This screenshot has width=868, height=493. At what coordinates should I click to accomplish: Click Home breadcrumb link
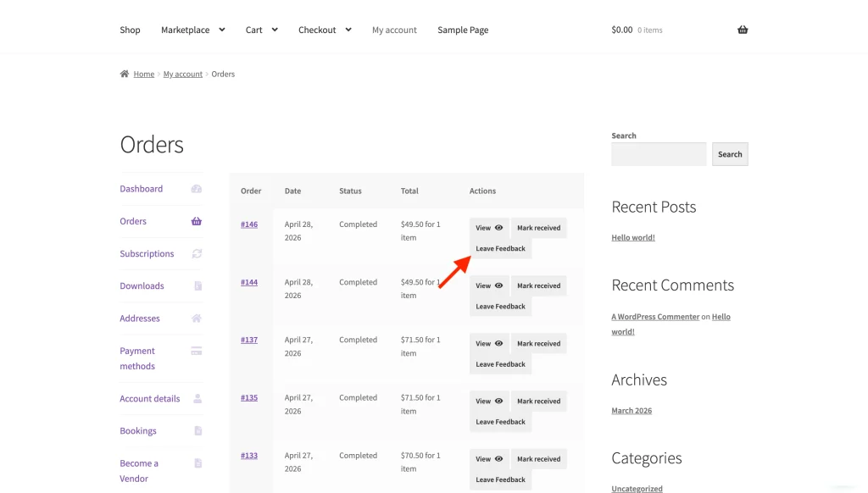tap(144, 74)
